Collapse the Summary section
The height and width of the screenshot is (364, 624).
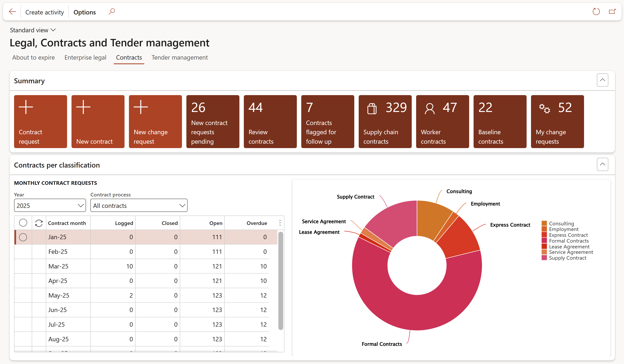coord(602,80)
